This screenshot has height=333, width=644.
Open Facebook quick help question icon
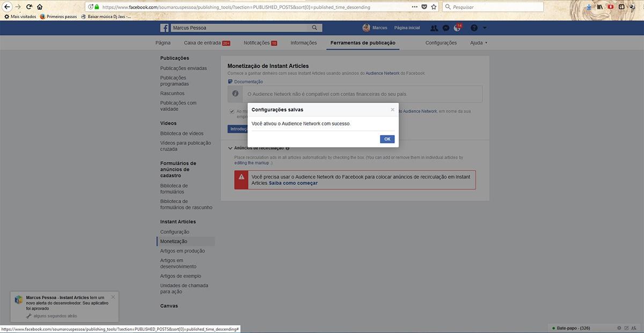[474, 28]
